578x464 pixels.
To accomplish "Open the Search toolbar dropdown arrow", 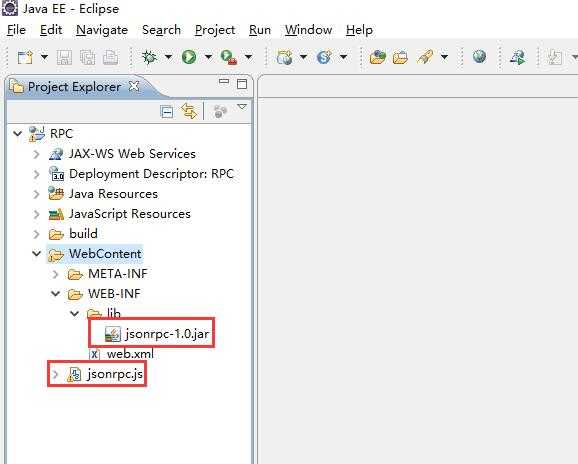I will point(445,57).
